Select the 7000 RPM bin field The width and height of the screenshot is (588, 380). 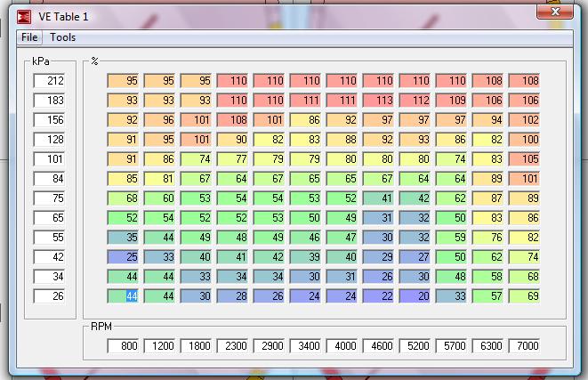(524, 346)
